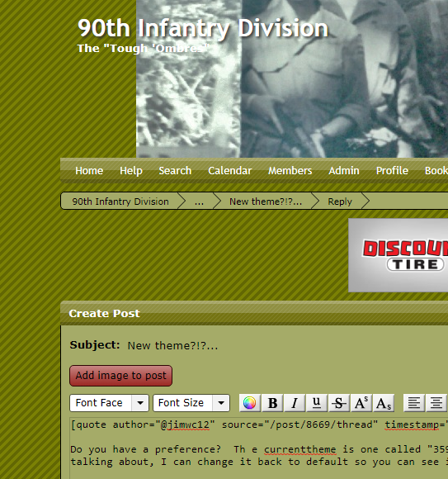Open the font color picker
Viewport: 448px width, 479px height.
(250, 403)
